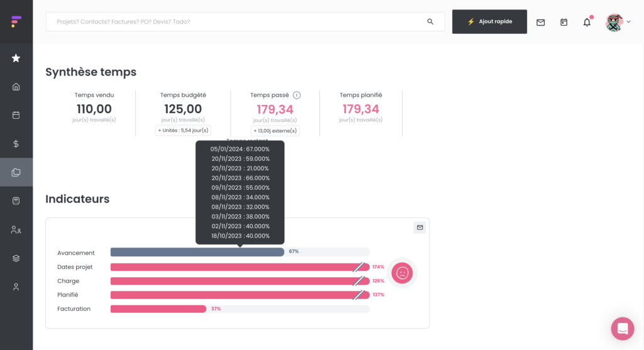The image size is (644, 350).
Task: Click the Furious app logo in sidebar
Action: point(16,21)
